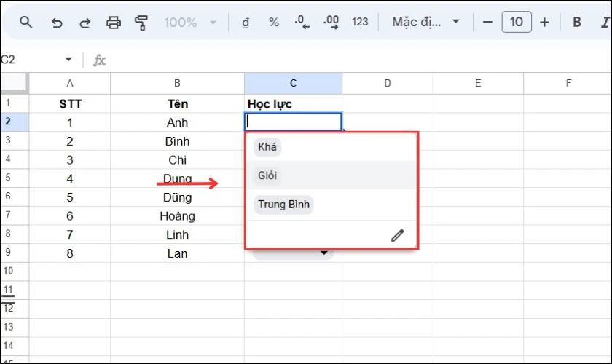
Task: Click the select-all corner box
Action: 15,83
